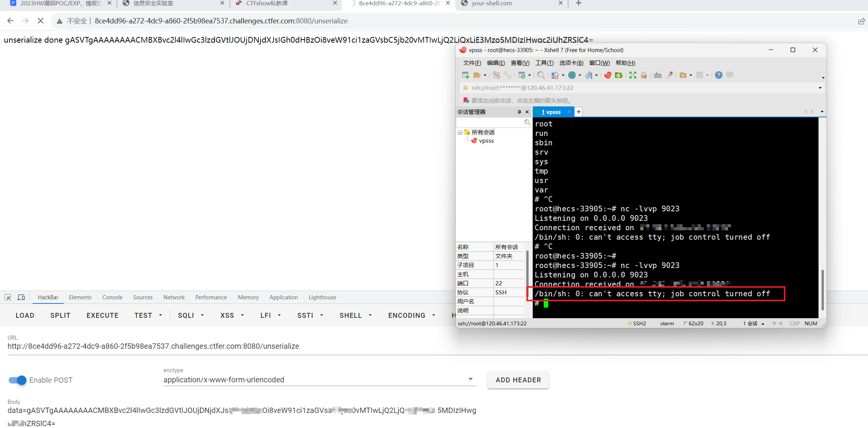
Task: Open session properties gear icon in Xshell
Action: coord(522,75)
